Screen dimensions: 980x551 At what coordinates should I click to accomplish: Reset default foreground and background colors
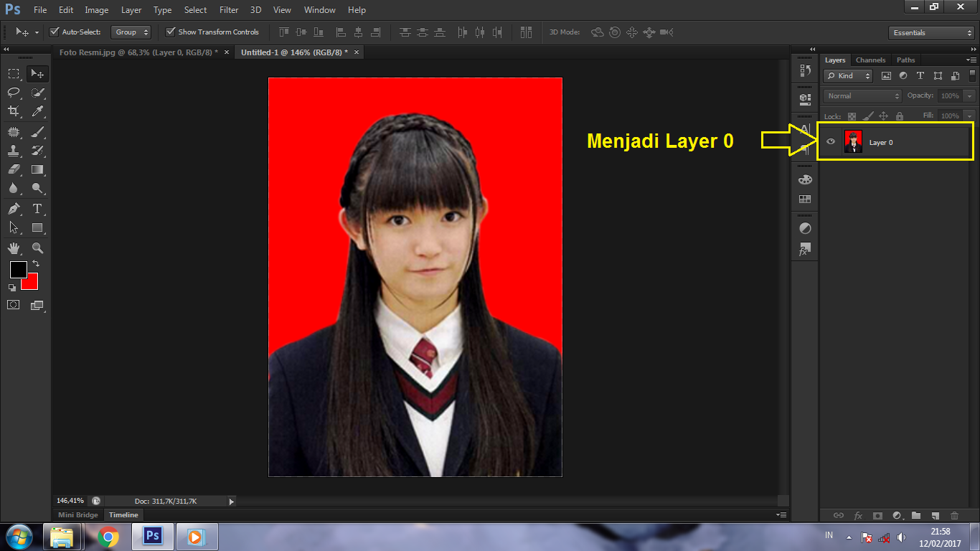[x=12, y=287]
